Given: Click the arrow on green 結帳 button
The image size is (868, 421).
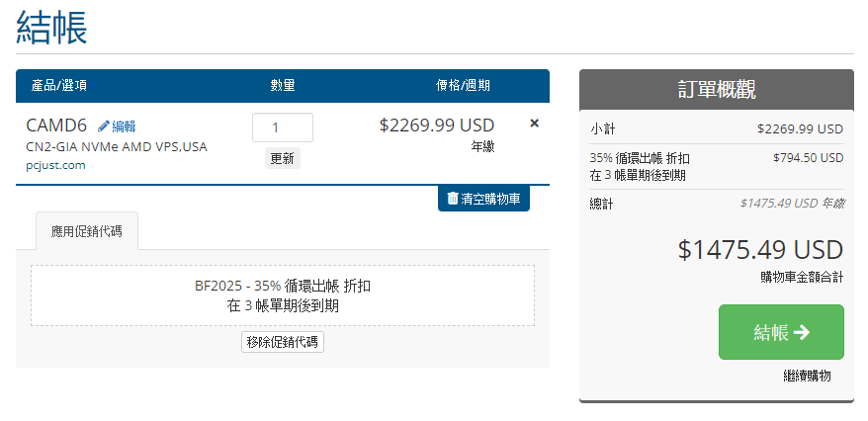Looking at the screenshot, I should click(x=802, y=332).
